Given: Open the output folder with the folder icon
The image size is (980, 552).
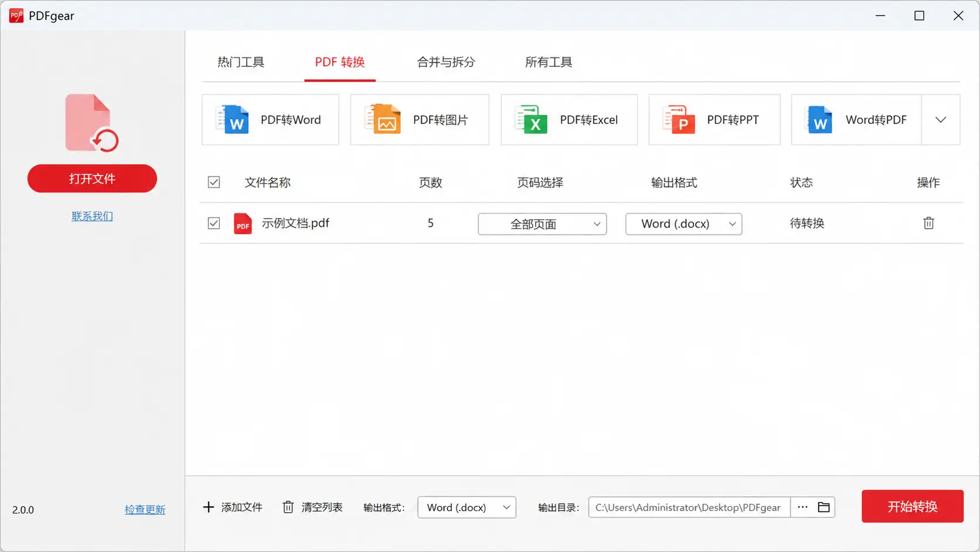Looking at the screenshot, I should pos(824,507).
